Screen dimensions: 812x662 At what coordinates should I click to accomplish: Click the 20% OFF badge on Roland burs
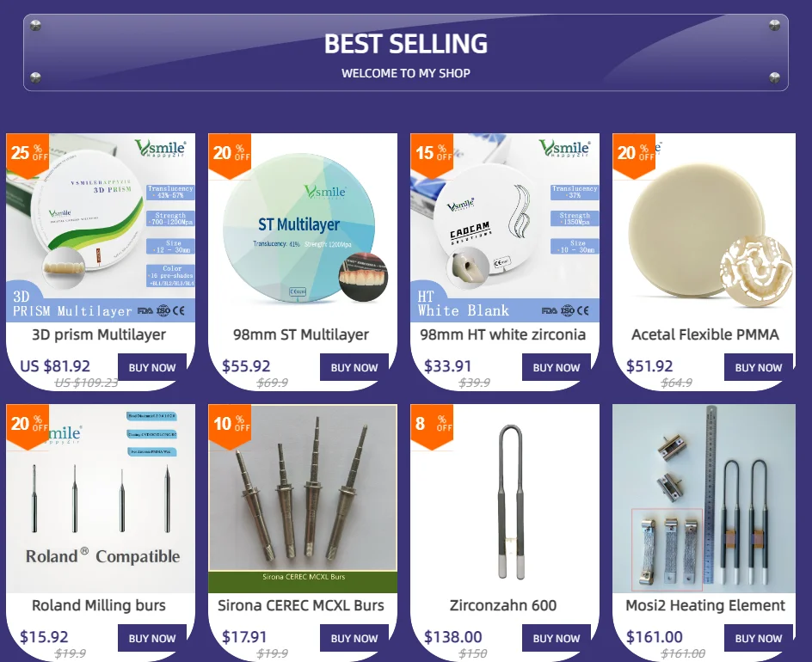pyautogui.click(x=28, y=426)
